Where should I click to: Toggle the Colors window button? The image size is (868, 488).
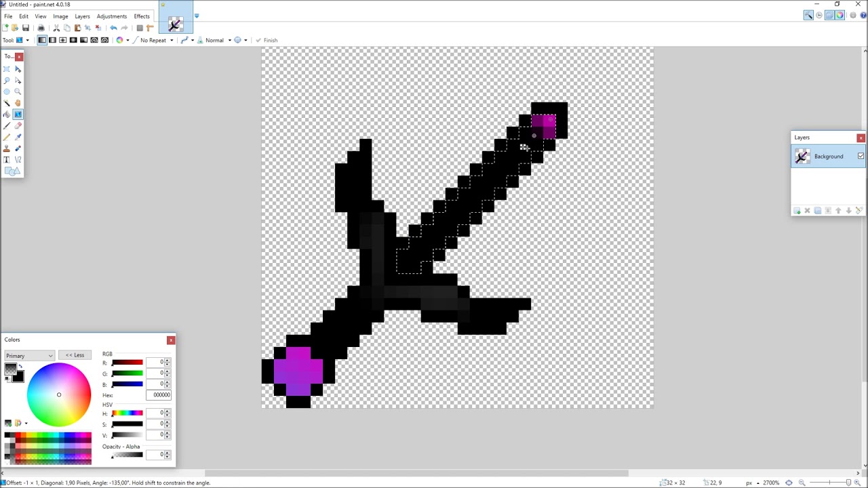[x=840, y=15]
